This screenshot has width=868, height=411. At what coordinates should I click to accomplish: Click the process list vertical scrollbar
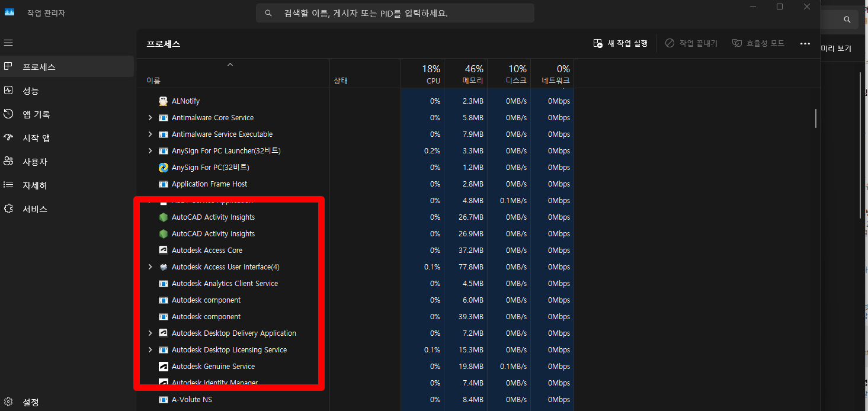coord(816,118)
